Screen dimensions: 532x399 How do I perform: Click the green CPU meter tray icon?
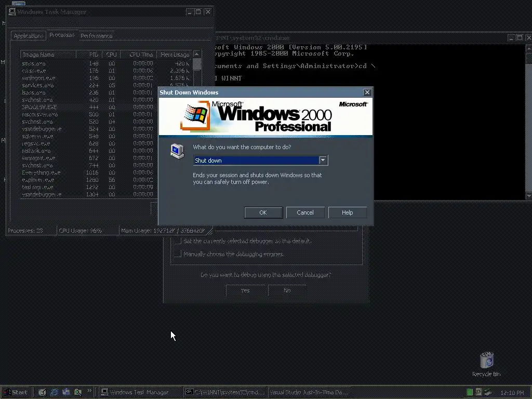pos(470,392)
